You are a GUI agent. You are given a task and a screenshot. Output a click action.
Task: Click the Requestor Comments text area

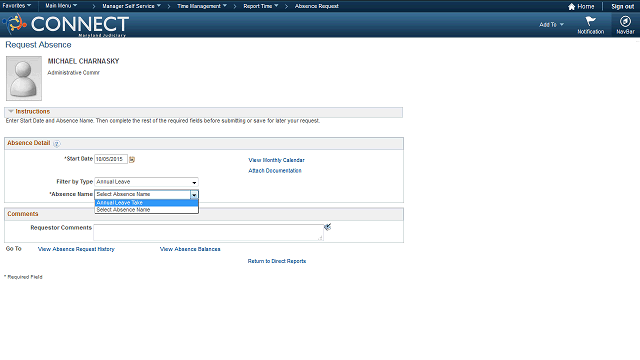[208, 232]
